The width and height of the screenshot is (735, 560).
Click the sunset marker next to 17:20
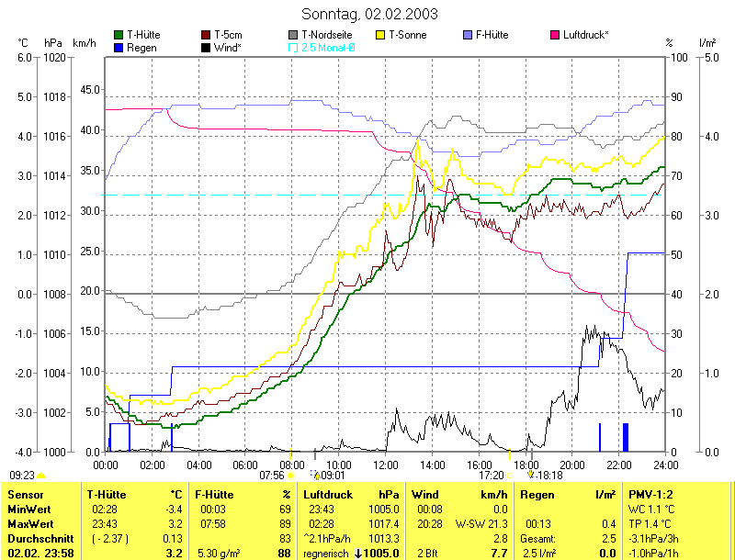[510, 476]
